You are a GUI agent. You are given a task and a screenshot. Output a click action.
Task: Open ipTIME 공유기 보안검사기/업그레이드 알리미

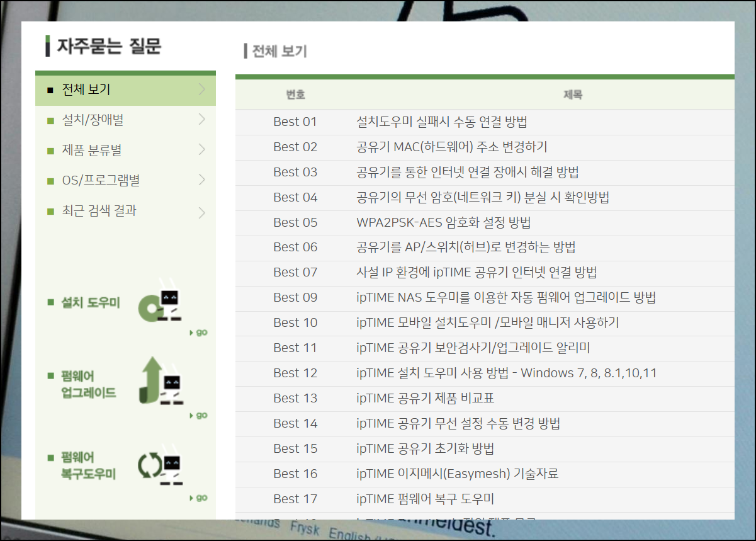click(473, 348)
